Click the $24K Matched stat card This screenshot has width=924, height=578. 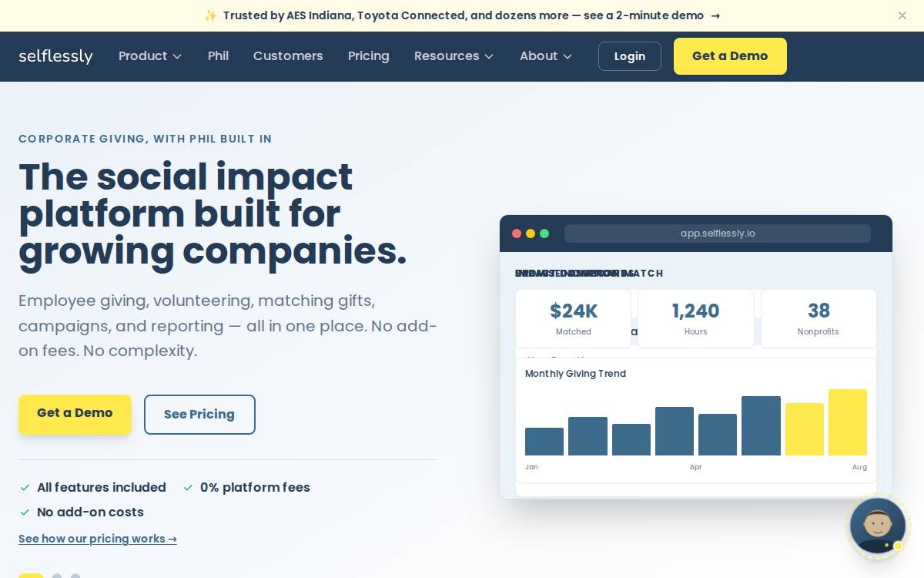click(x=574, y=319)
